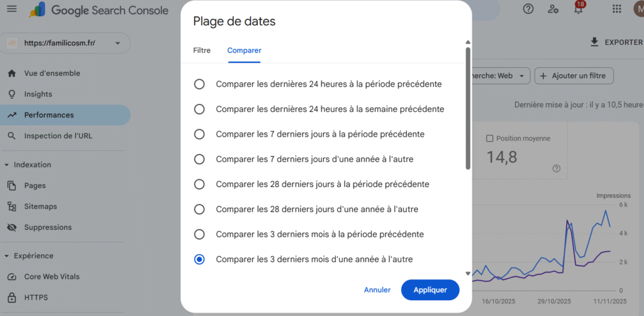Open Inspection de l'URL search icon
Viewport: 644px width, 316px height.
point(11,136)
